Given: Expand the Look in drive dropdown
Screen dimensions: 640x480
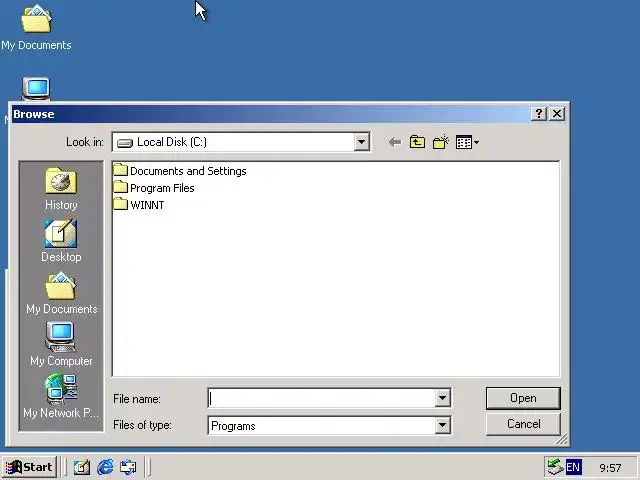Looking at the screenshot, I should pos(361,142).
